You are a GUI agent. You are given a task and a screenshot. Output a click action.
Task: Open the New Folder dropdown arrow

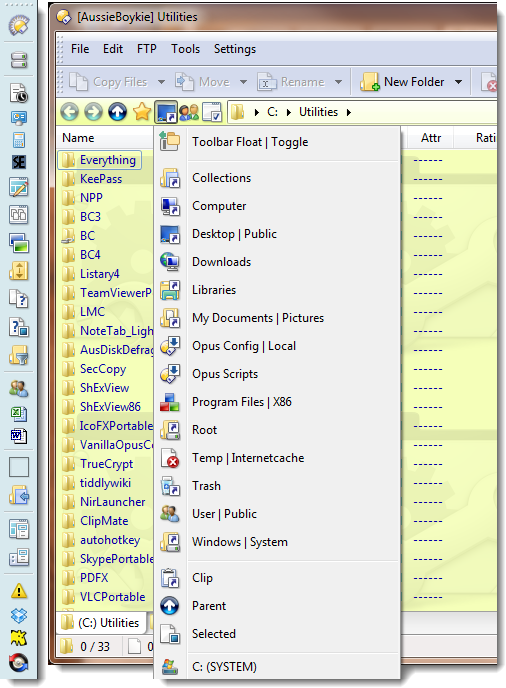pyautogui.click(x=458, y=82)
